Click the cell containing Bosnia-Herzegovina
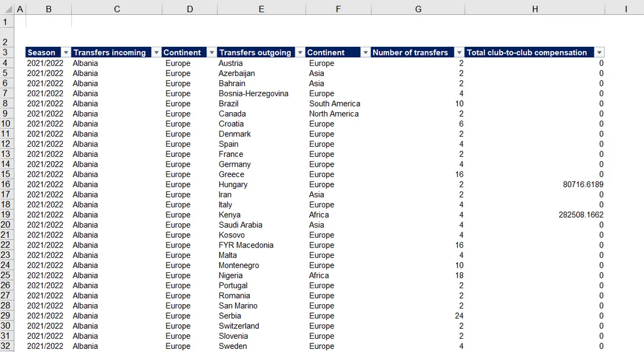 253,94
